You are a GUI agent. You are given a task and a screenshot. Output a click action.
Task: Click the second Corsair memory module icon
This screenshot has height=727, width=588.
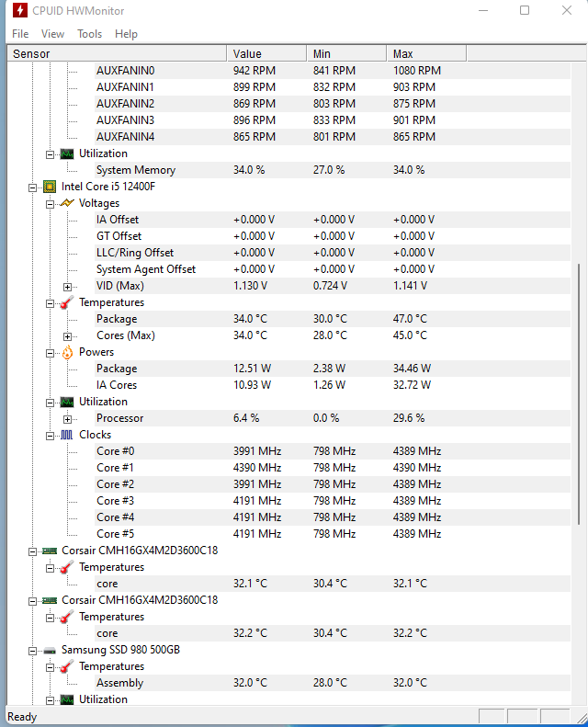point(50,600)
